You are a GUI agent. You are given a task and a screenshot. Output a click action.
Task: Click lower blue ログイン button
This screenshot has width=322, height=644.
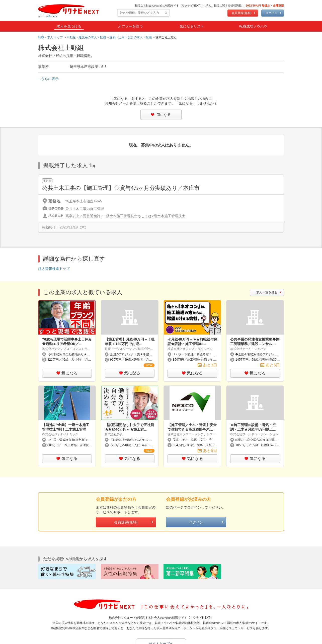pos(196,522)
